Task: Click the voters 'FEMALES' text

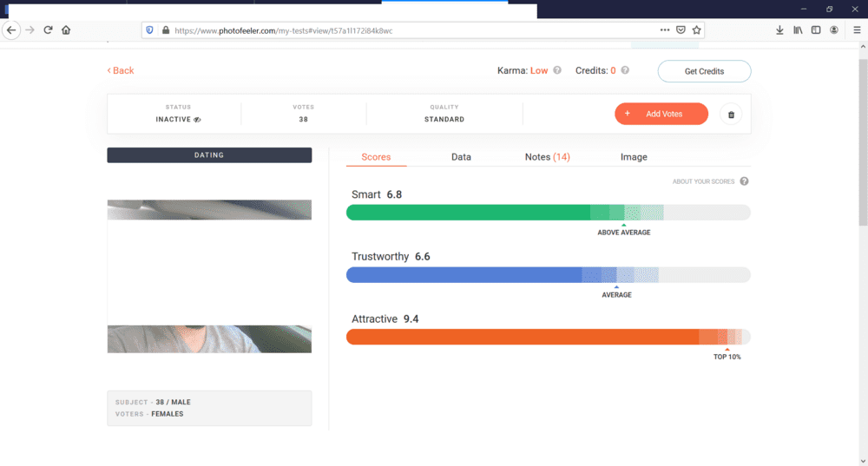Action: coord(168,414)
